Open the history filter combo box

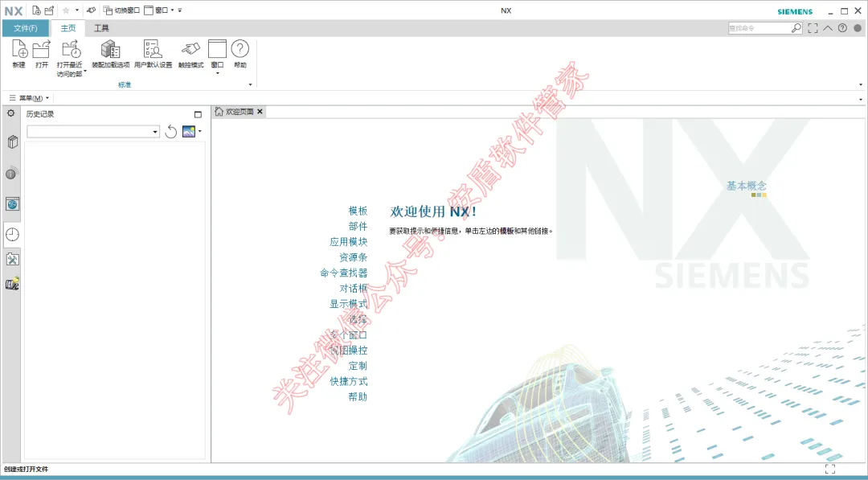click(93, 131)
